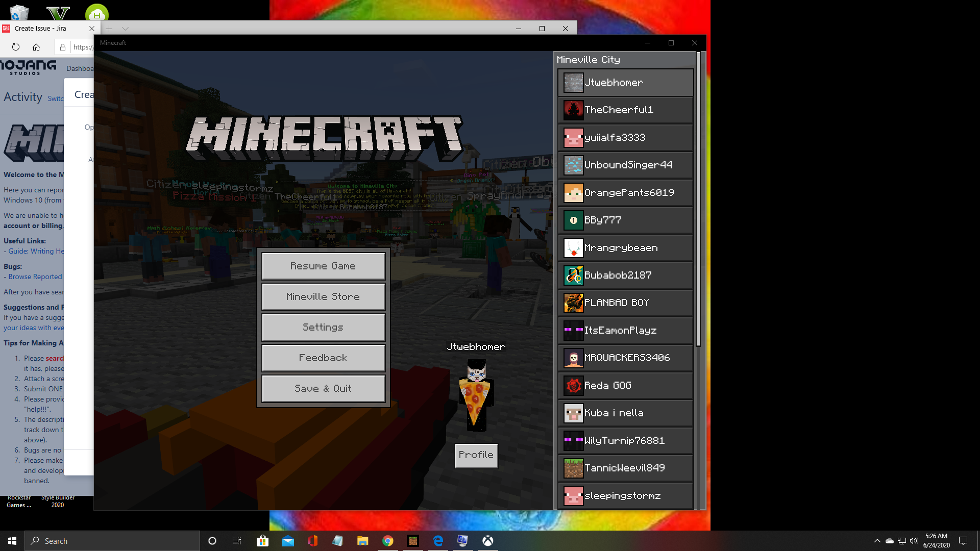
Task: Click Reda GOG's red gear avatar
Action: [x=573, y=386]
